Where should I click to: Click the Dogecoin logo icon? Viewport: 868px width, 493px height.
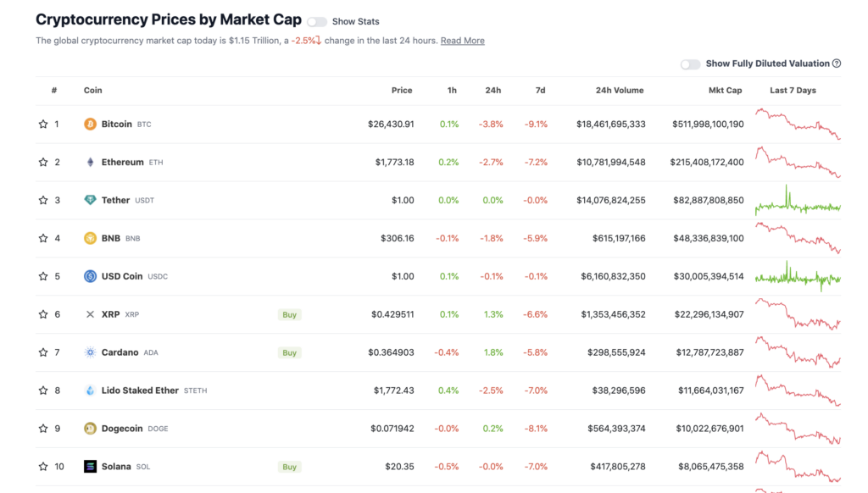[x=90, y=429]
